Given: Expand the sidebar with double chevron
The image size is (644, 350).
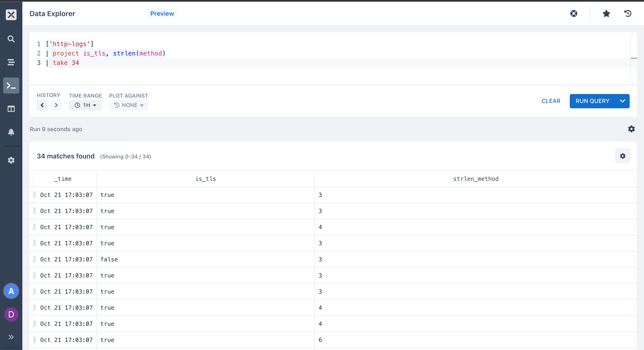Looking at the screenshot, I should point(11,337).
